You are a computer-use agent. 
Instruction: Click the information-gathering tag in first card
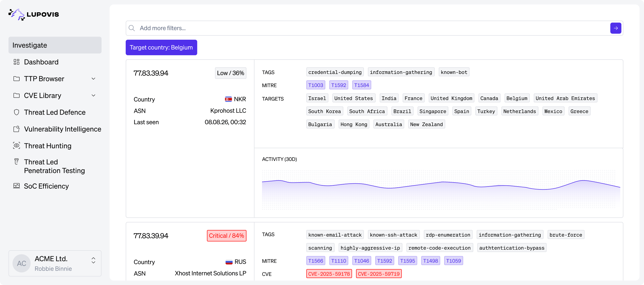click(x=401, y=72)
